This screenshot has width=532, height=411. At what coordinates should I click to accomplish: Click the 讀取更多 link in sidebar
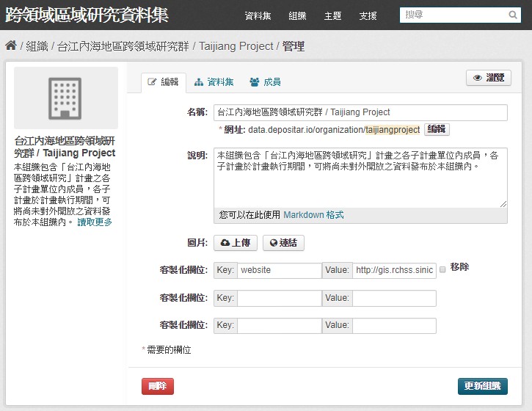[x=95, y=222]
